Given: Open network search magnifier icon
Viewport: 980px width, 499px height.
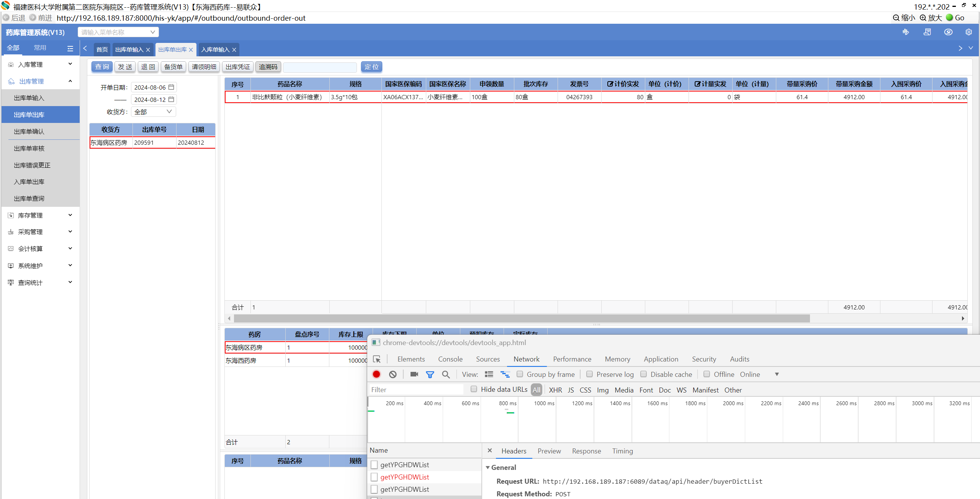Looking at the screenshot, I should coord(445,374).
